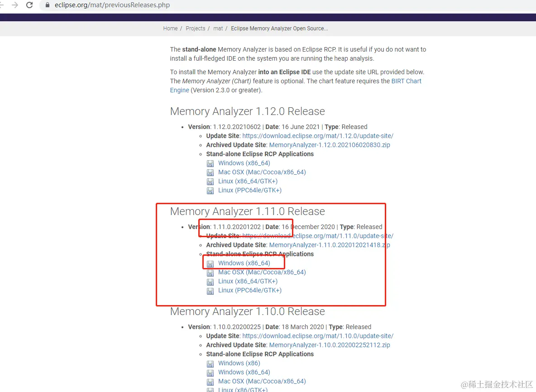The image size is (536, 392).
Task: Click disk icon beside 1.12.0 Linux (x86_64/GTK+)
Action: point(210,182)
